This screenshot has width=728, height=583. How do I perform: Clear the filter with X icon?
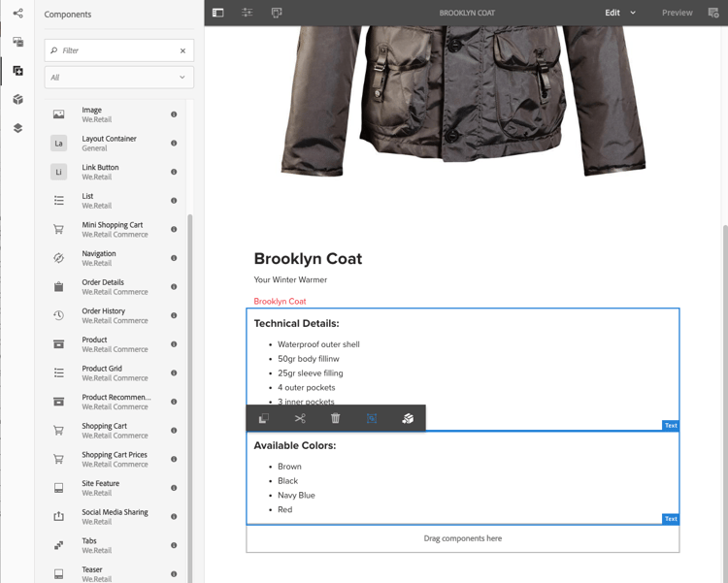[182, 50]
